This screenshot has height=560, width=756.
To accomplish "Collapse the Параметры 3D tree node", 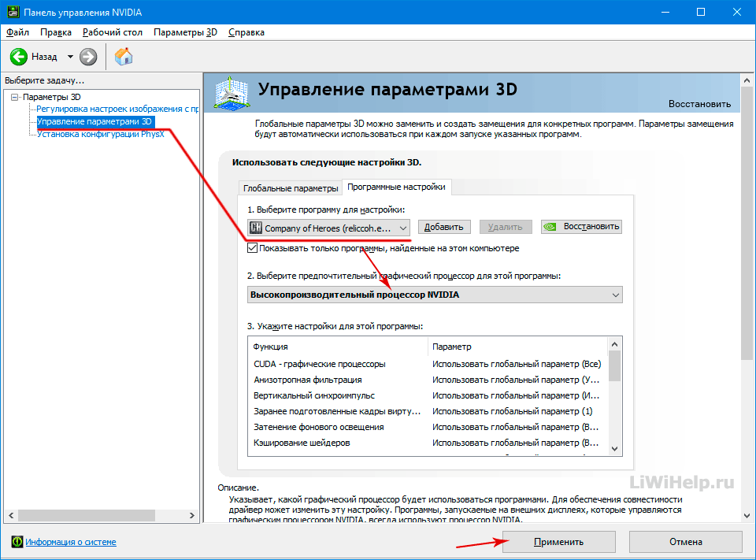I will point(14,97).
